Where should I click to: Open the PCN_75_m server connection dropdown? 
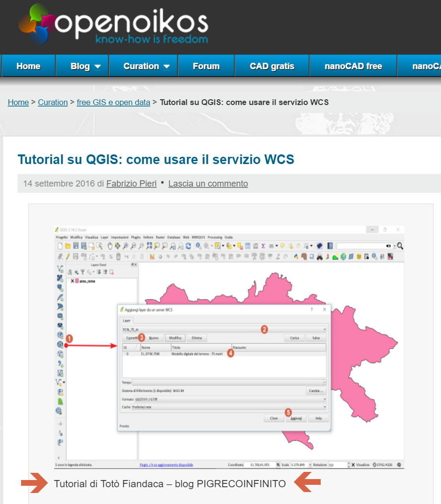[325, 329]
